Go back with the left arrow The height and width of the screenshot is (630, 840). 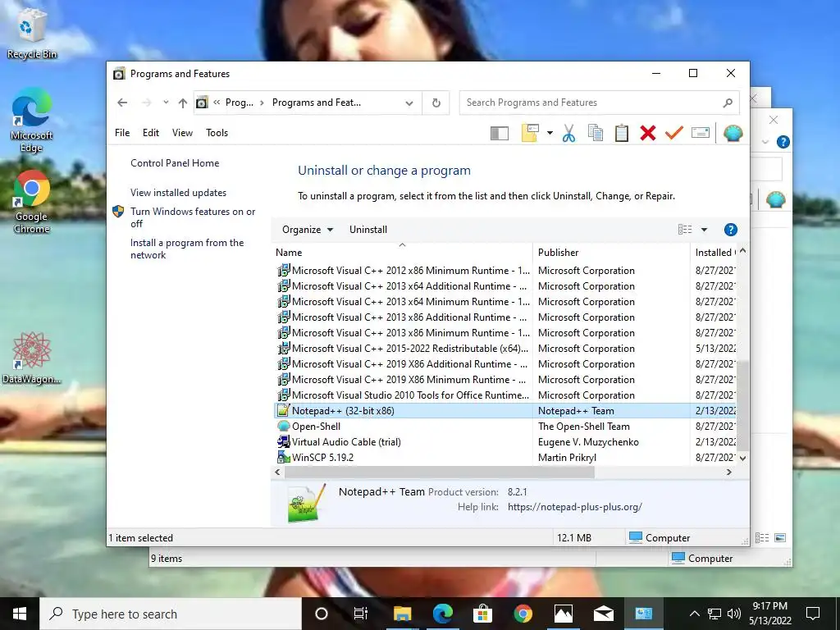[x=122, y=103]
